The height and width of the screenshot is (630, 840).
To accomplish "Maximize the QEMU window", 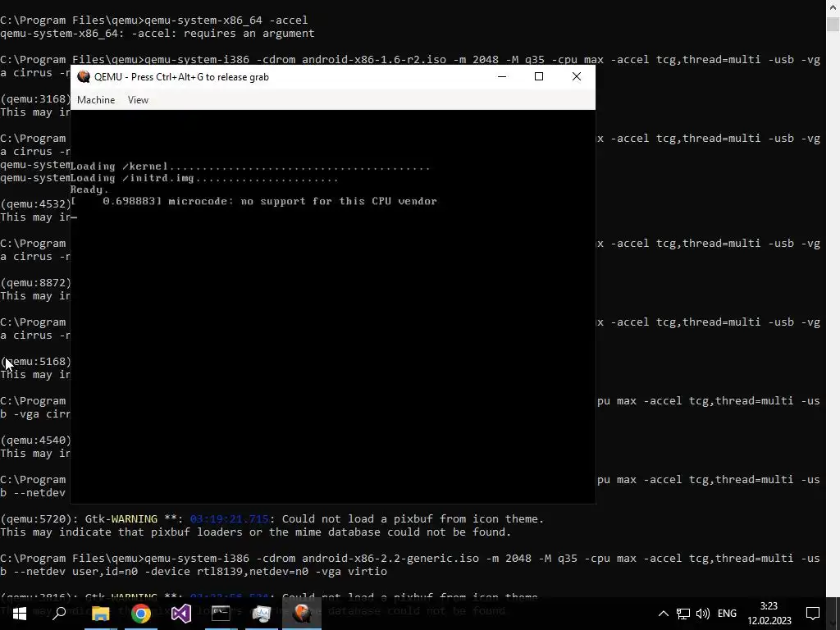I will pyautogui.click(x=539, y=76).
